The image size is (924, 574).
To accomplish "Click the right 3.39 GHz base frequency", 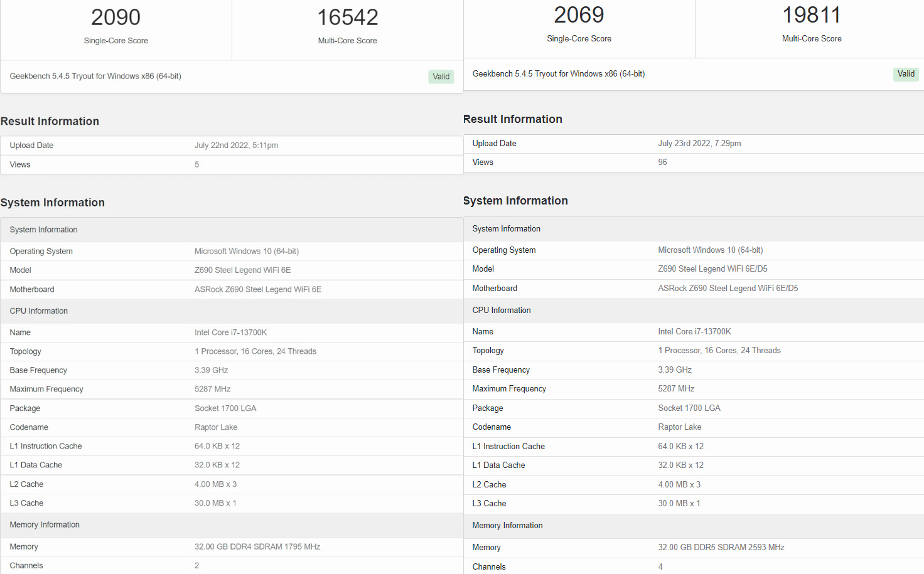I will click(675, 370).
